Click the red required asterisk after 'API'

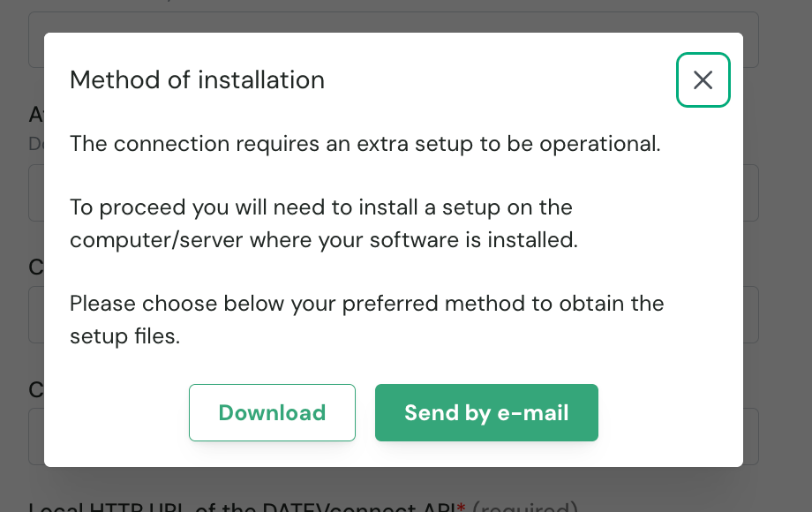[x=461, y=508]
